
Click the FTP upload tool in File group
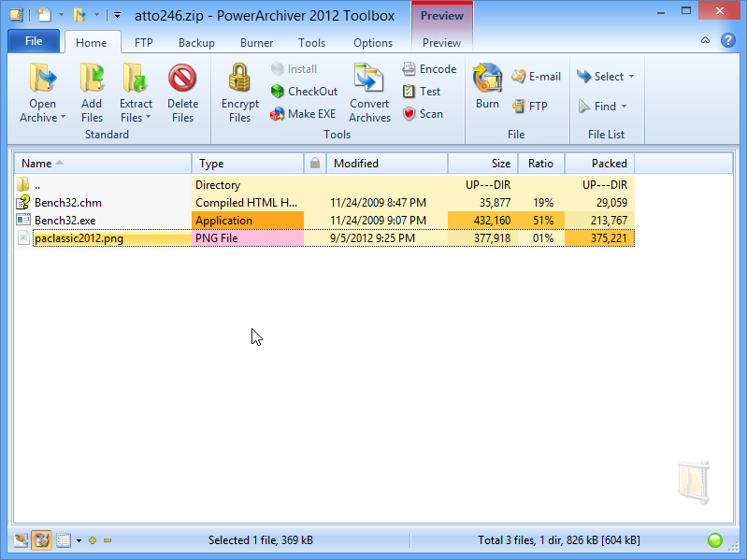530,106
